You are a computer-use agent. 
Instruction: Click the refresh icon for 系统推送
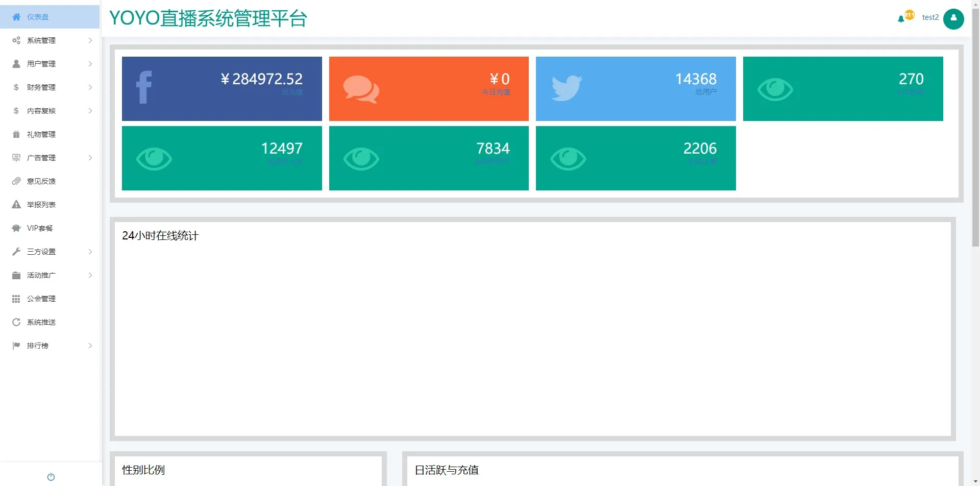coord(16,322)
